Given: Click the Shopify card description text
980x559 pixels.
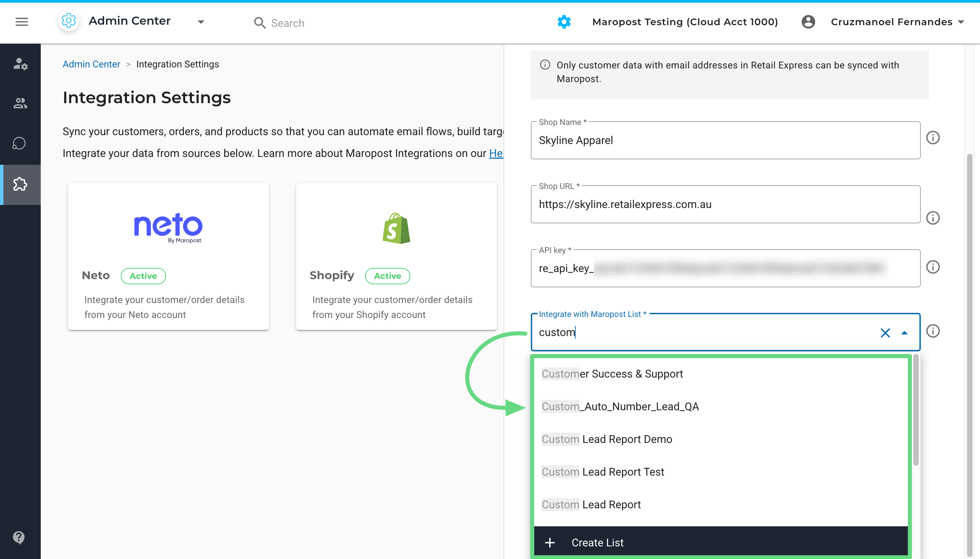Looking at the screenshot, I should pos(392,307).
